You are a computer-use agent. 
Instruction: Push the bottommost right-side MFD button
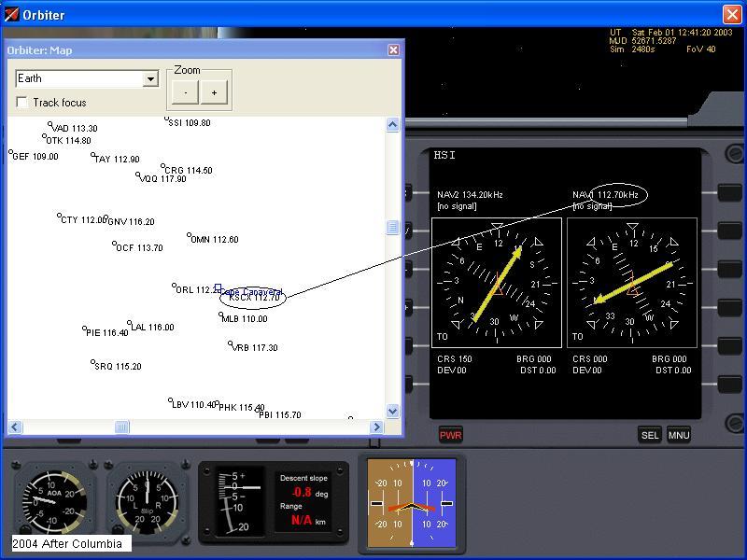coord(728,385)
